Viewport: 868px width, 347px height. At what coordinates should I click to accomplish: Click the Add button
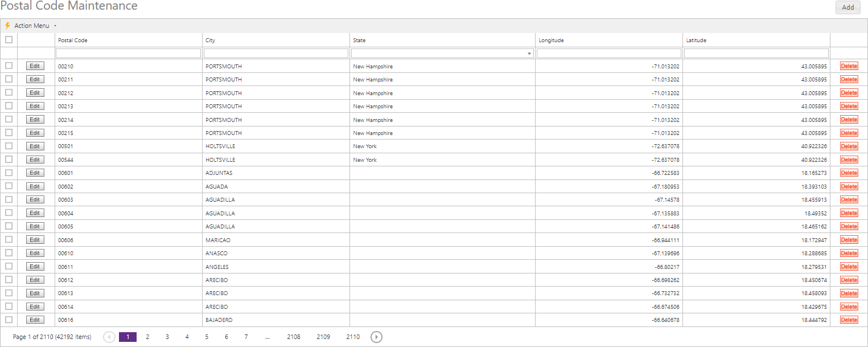click(x=848, y=7)
